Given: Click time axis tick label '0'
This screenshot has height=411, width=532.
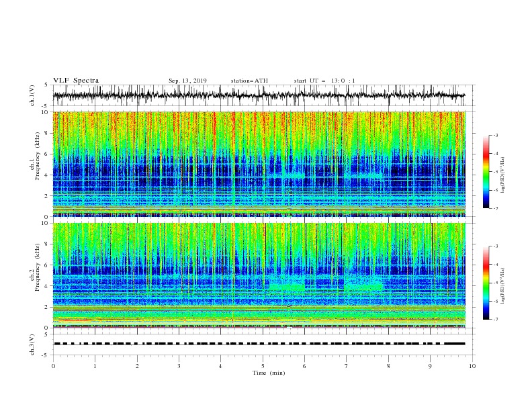Looking at the screenshot, I should pos(53,366).
